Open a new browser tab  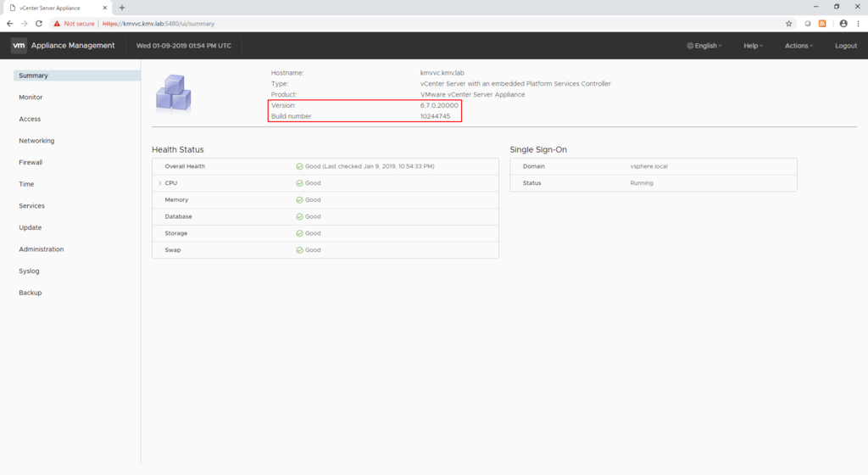point(122,8)
